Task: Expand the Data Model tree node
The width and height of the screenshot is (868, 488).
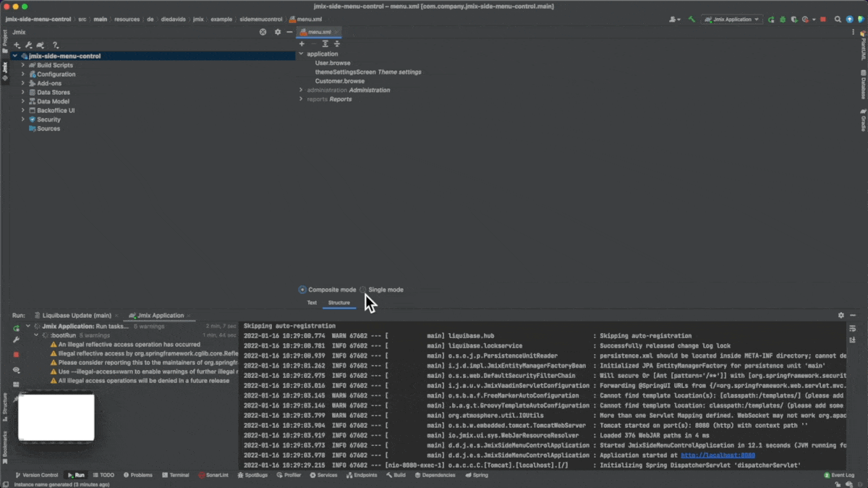Action: coord(23,101)
